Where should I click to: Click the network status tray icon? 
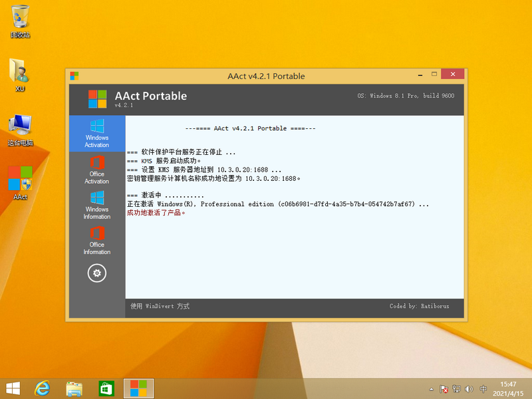click(x=457, y=388)
